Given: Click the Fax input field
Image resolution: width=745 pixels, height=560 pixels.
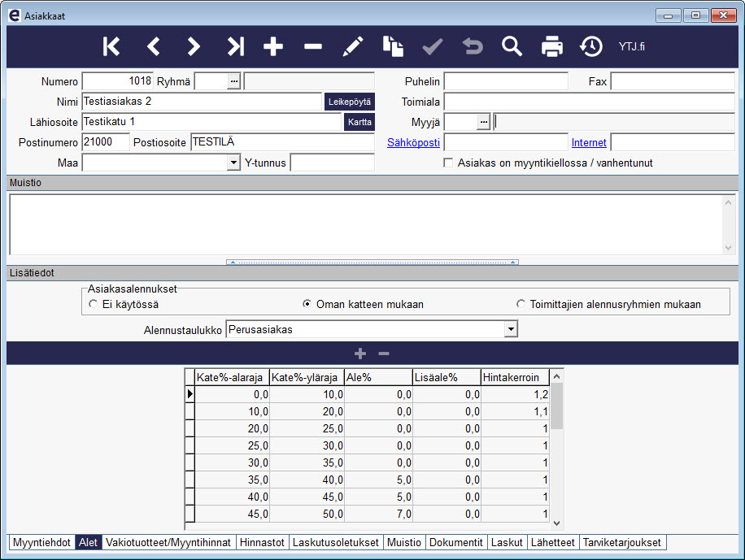Looking at the screenshot, I should point(673,81).
